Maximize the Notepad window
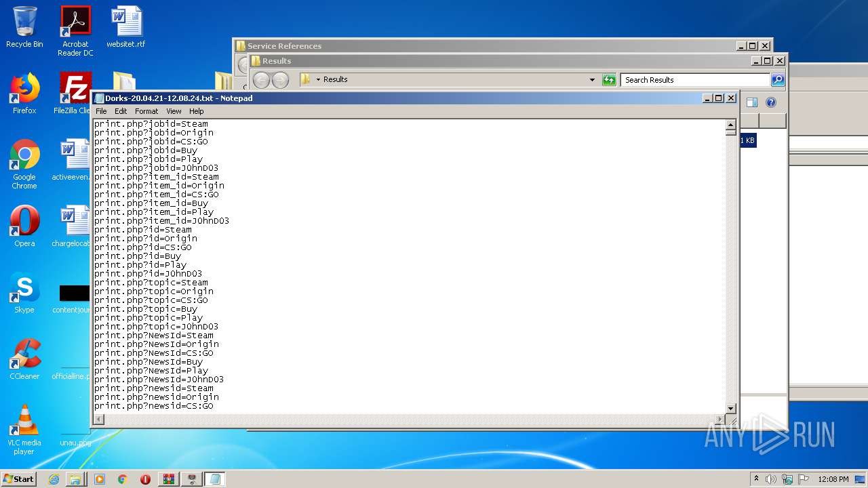 coord(719,98)
